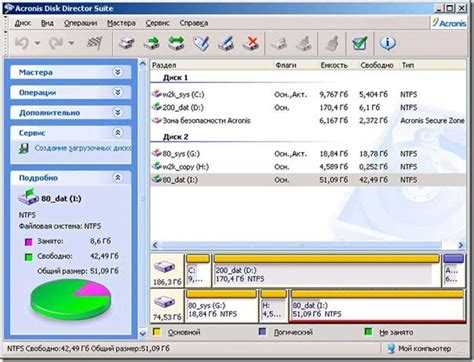Open the Мастера menu
474x362 pixels.
[x=121, y=23]
